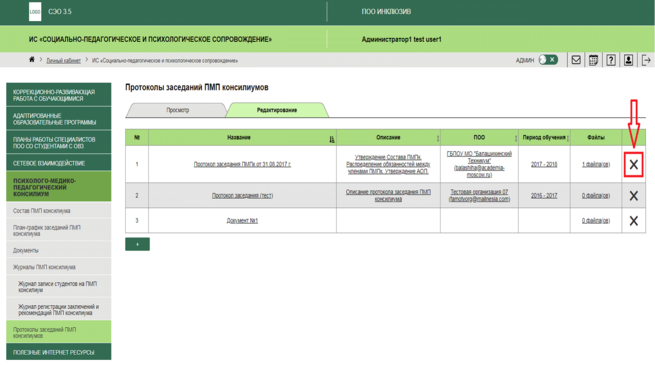
Task: Open Протокол заседания ПМПк от 31.08.2017 link
Action: [242, 165]
